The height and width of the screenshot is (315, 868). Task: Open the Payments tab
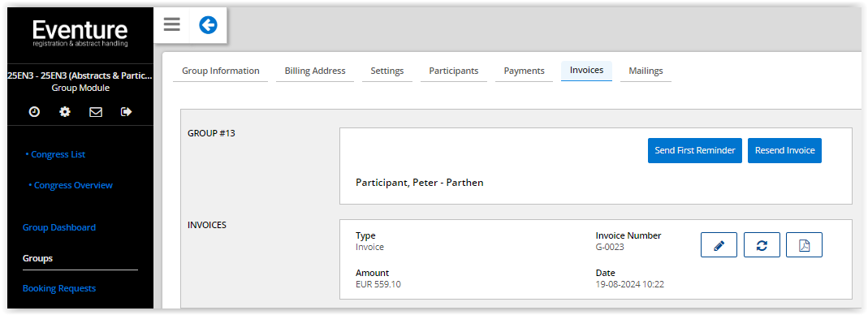tap(524, 71)
